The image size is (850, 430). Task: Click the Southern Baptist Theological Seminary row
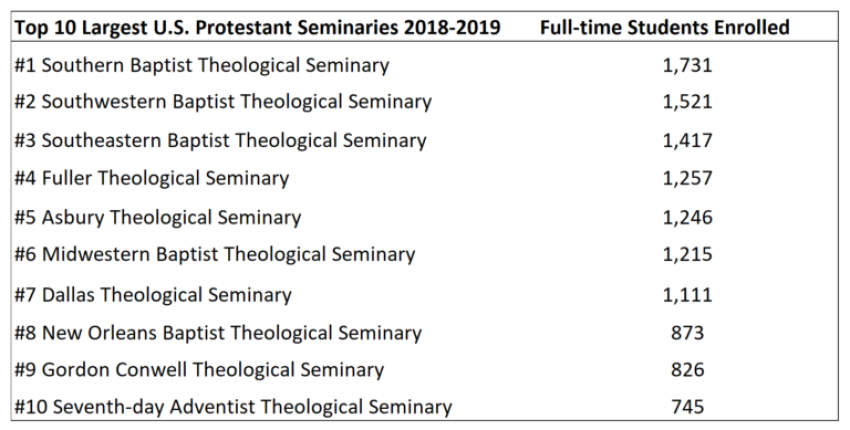tap(202, 67)
